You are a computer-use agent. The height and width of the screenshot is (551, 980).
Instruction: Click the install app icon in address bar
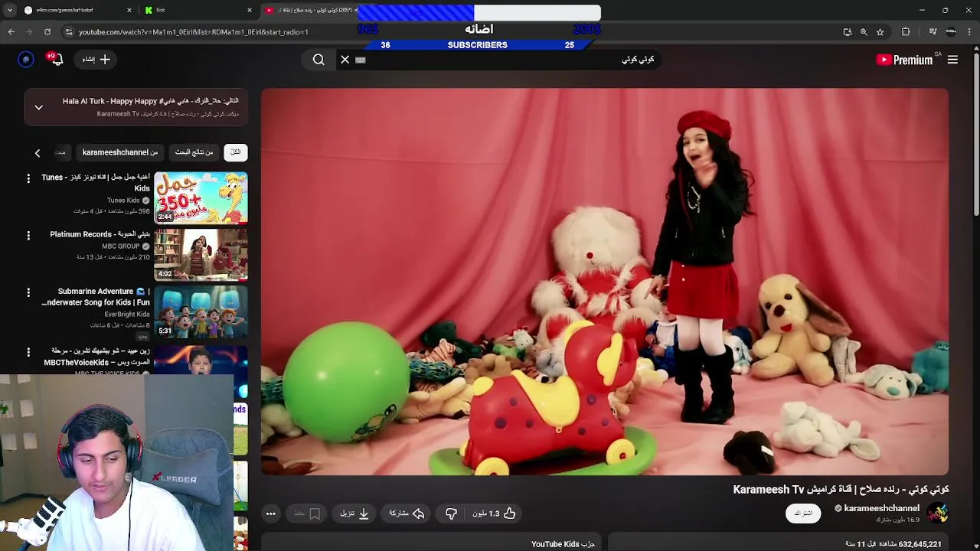coord(847,32)
